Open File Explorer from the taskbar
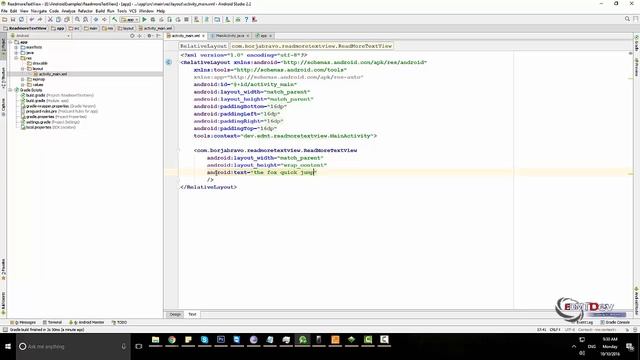This screenshot has width=640, height=360. tap(156, 340)
